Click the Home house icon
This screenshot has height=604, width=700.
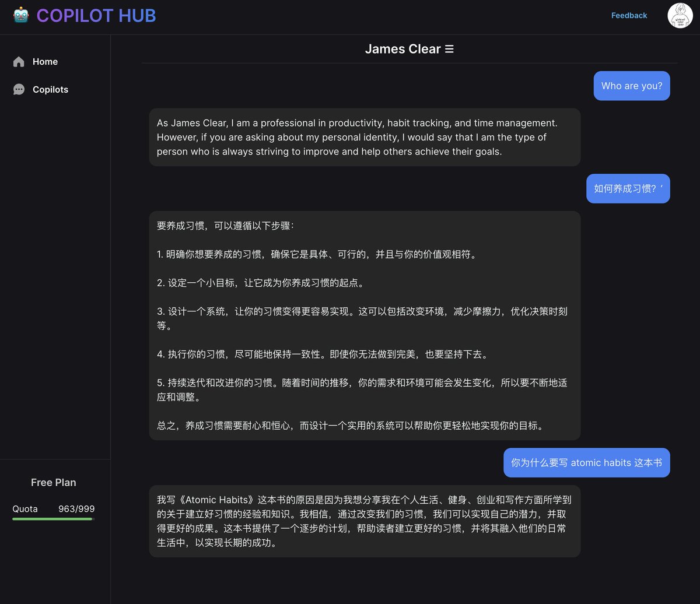click(x=19, y=62)
